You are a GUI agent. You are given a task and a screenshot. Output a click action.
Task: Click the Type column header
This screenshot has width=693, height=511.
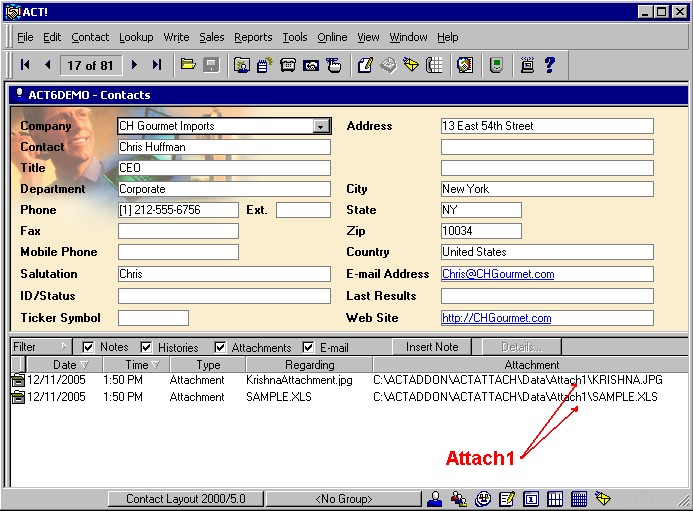pos(208,365)
